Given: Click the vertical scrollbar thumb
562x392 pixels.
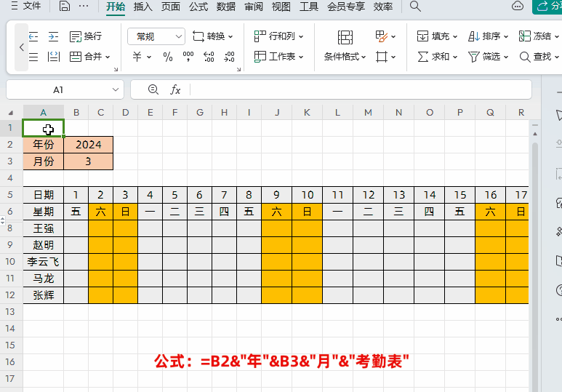Looking at the screenshot, I should tap(535, 265).
